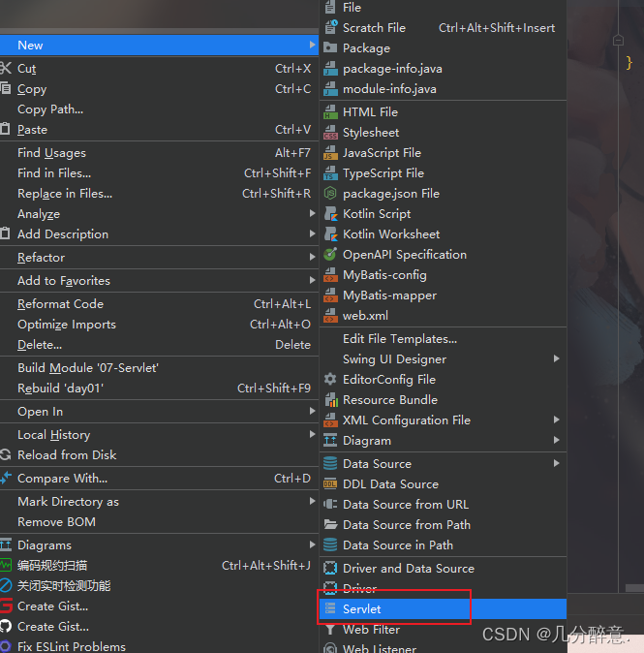The height and width of the screenshot is (653, 644).
Task: Click the DDL Data Source icon
Action: click(x=330, y=483)
